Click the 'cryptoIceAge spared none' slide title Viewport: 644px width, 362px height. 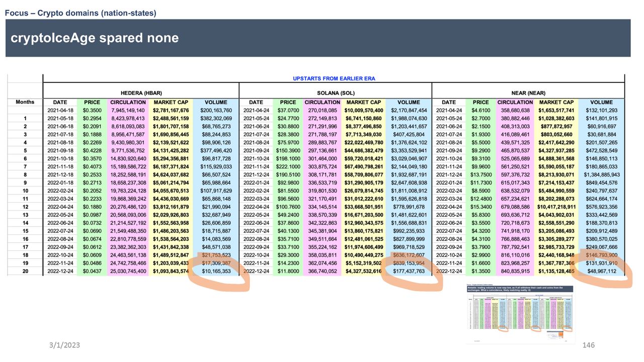(x=95, y=38)
